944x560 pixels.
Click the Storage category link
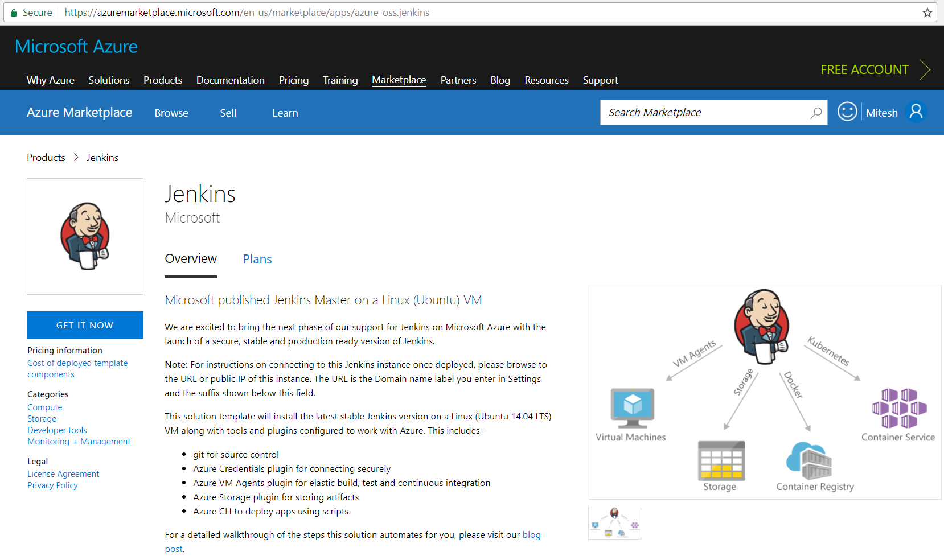(x=42, y=419)
